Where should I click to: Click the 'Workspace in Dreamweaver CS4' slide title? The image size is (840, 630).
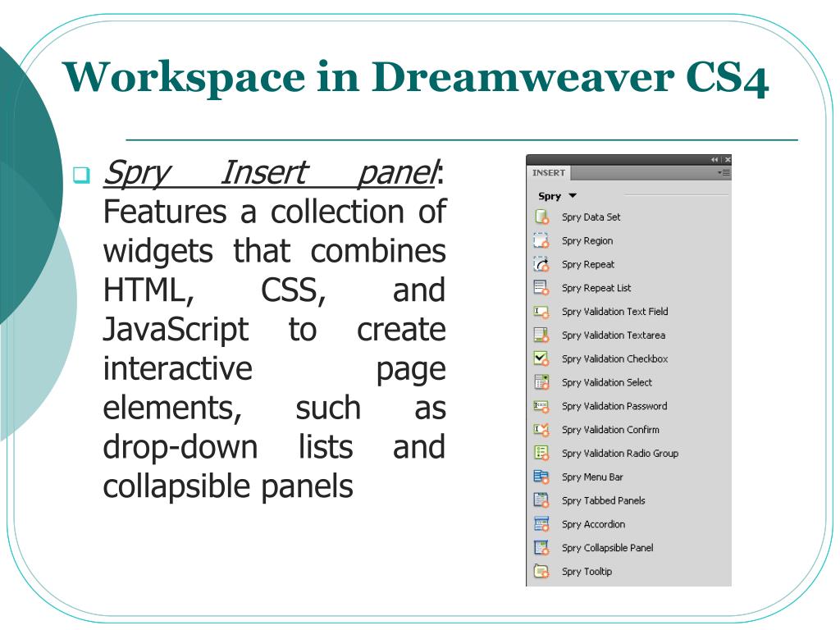(416, 78)
